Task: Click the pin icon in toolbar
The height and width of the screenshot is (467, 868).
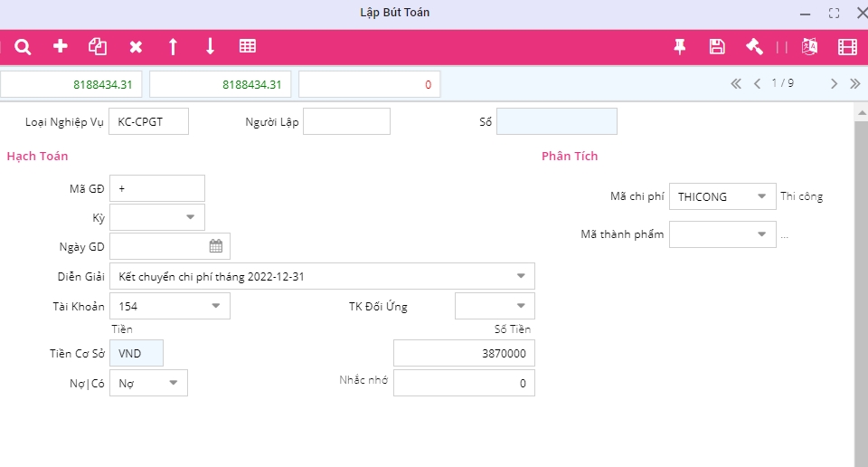Action: (x=680, y=47)
